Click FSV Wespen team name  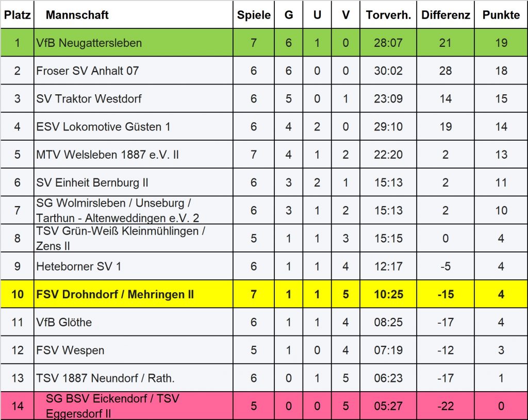(70, 350)
